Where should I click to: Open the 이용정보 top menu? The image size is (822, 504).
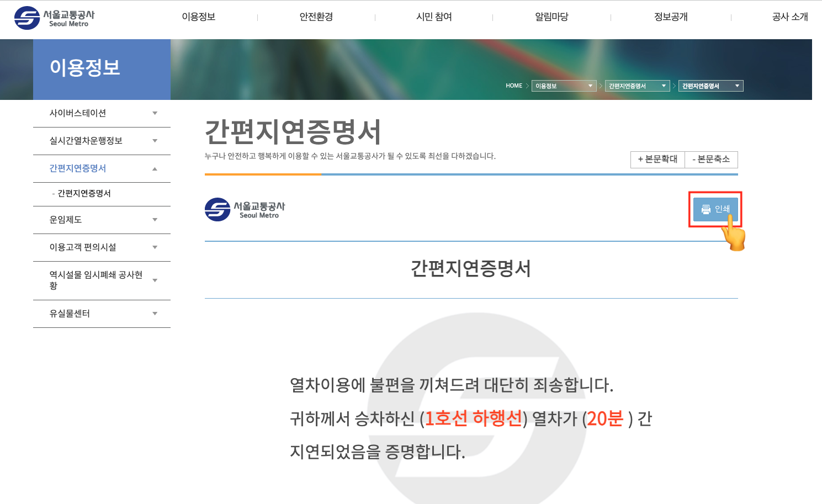tap(199, 17)
